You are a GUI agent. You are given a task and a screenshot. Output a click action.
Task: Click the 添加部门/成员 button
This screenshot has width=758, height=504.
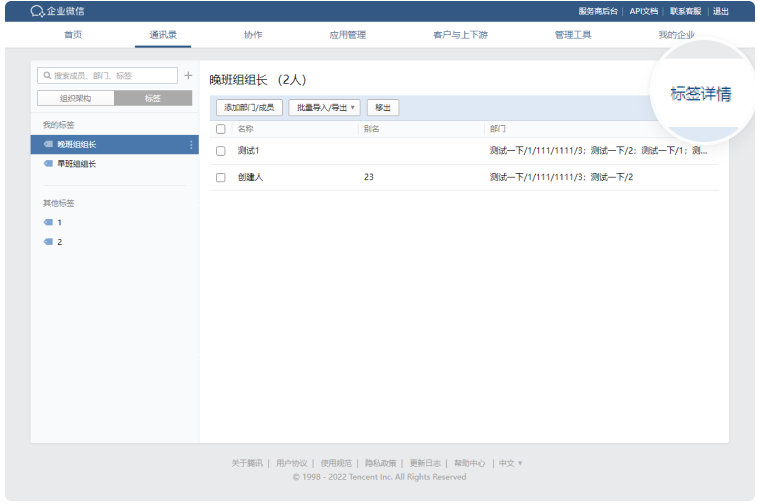coord(249,107)
